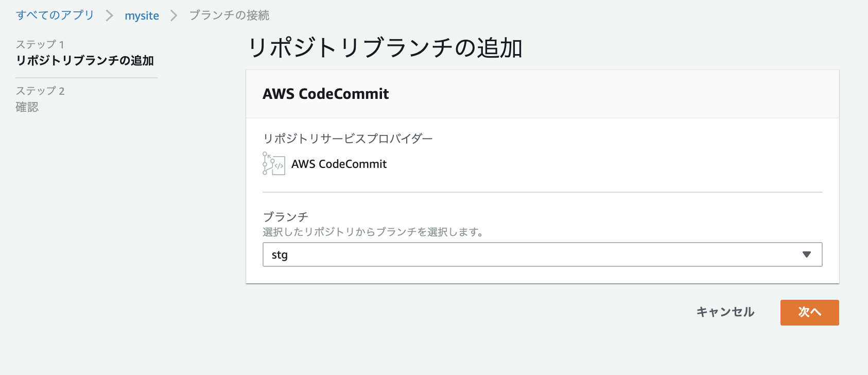868x375 pixels.
Task: Click the chevron after mysite breadcrumb
Action: point(174,16)
